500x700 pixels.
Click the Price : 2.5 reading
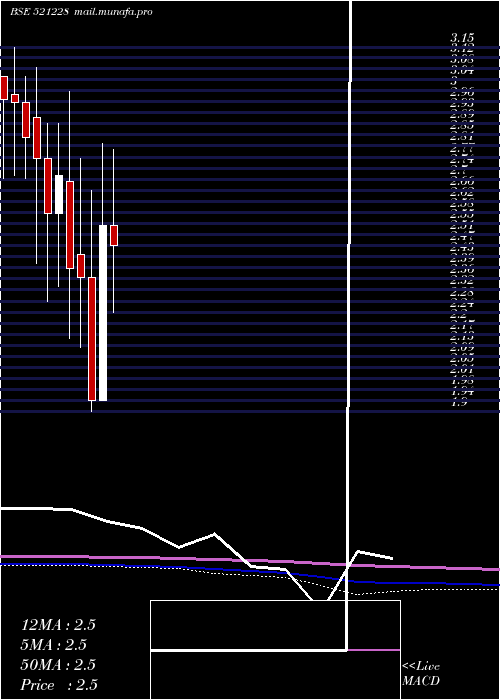coord(59,685)
